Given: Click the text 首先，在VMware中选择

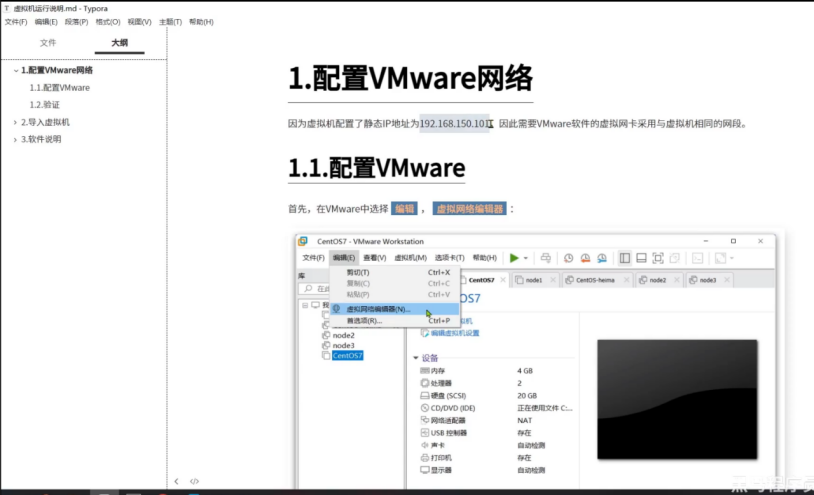Looking at the screenshot, I should point(338,209).
